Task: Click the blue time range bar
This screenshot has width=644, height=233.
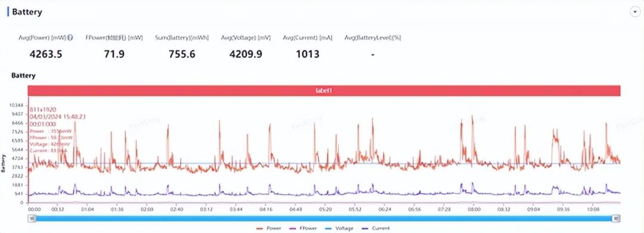Action: click(x=324, y=219)
